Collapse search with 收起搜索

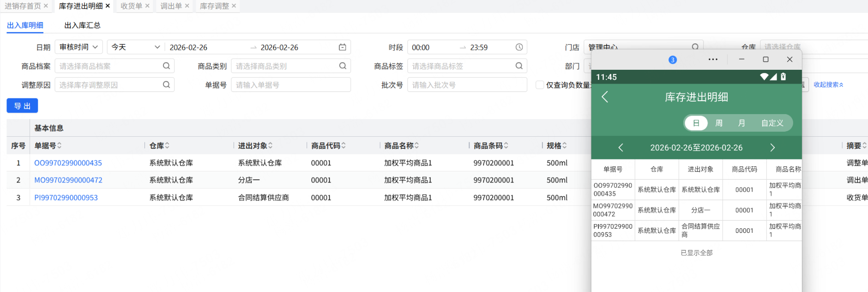tap(828, 85)
